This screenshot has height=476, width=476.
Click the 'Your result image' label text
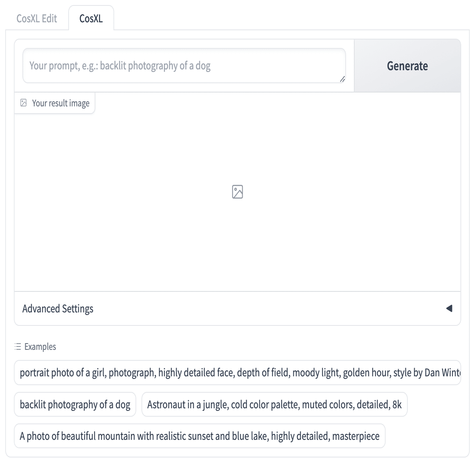pos(61,103)
